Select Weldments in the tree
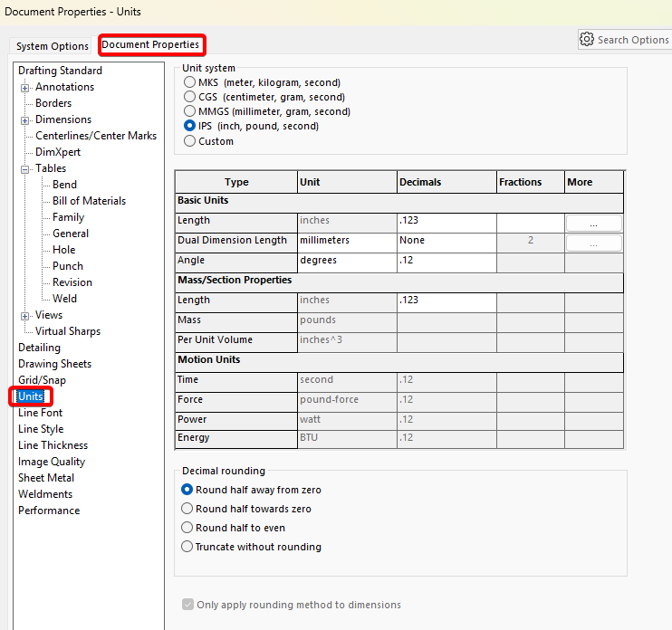The image size is (672, 630). [45, 493]
